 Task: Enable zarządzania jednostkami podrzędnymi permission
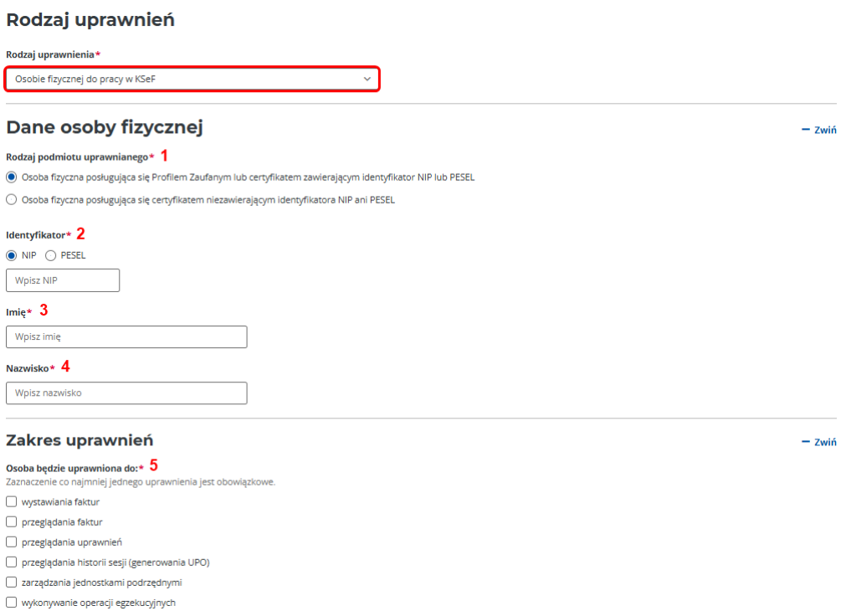[12, 582]
